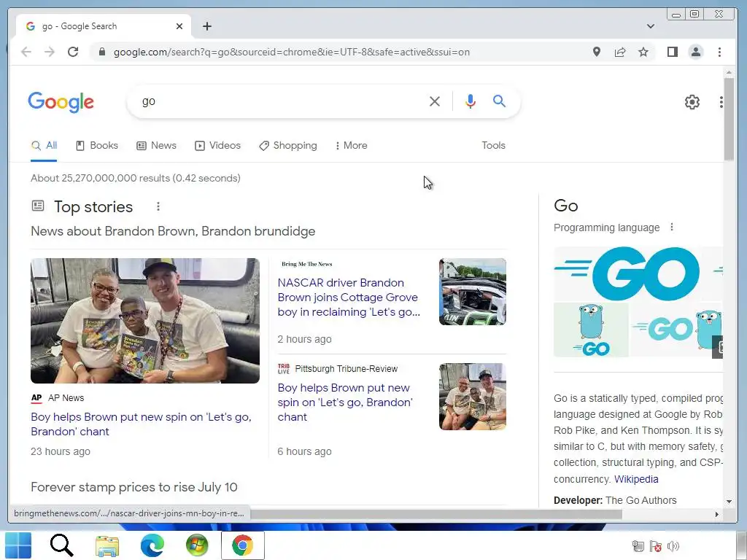Click 'Developer: The Go Authors' text
This screenshot has width=747, height=560.
[615, 500]
